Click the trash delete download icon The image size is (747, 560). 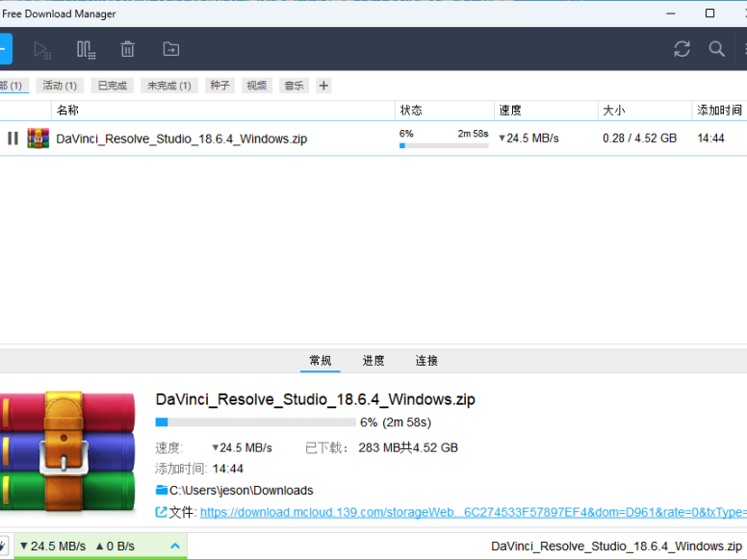click(x=127, y=49)
